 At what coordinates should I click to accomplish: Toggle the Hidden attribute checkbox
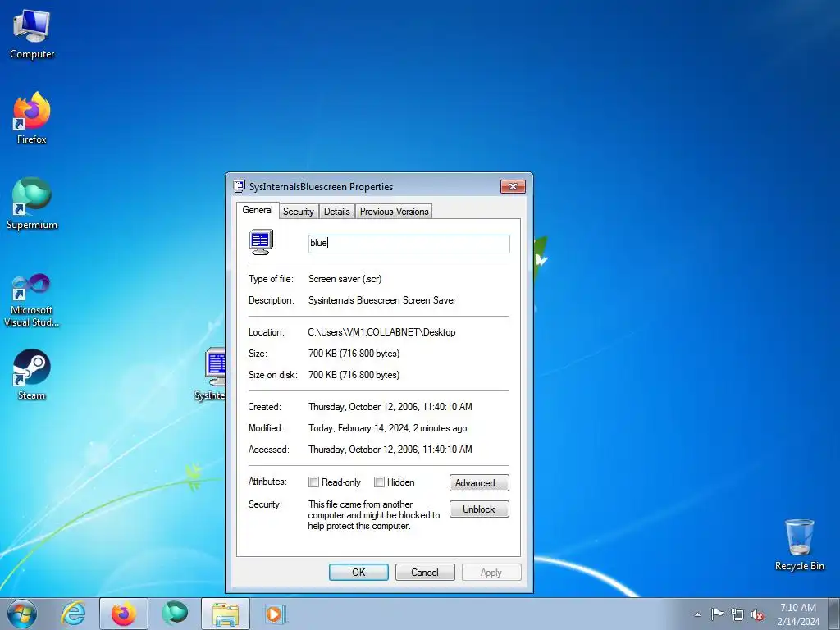pos(379,482)
